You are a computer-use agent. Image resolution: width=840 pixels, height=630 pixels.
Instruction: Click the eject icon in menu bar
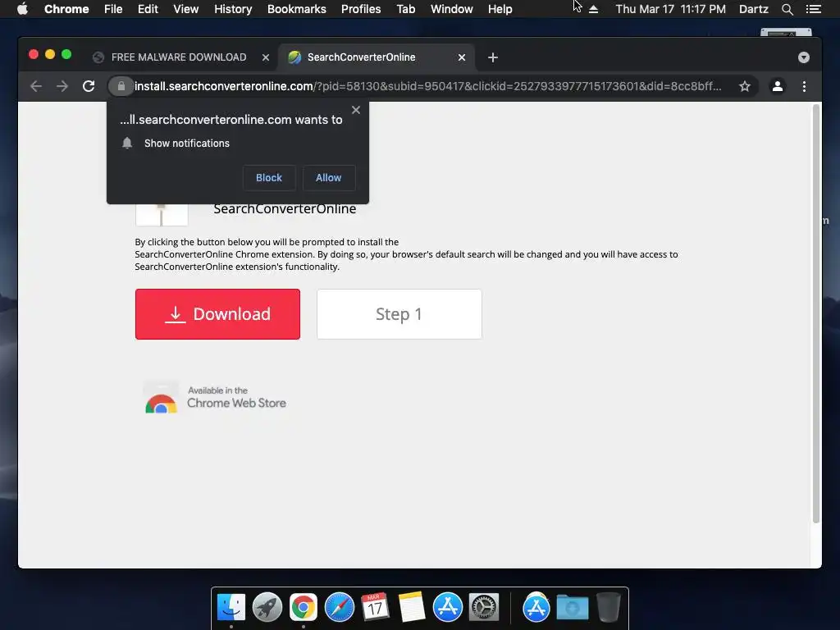[x=594, y=9]
